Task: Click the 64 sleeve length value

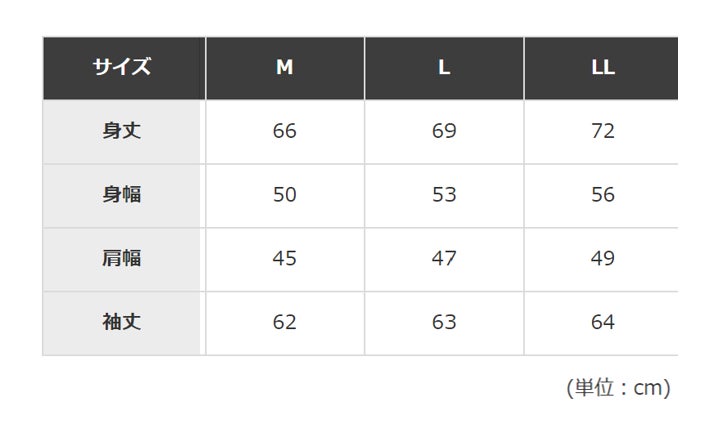Action: [602, 322]
